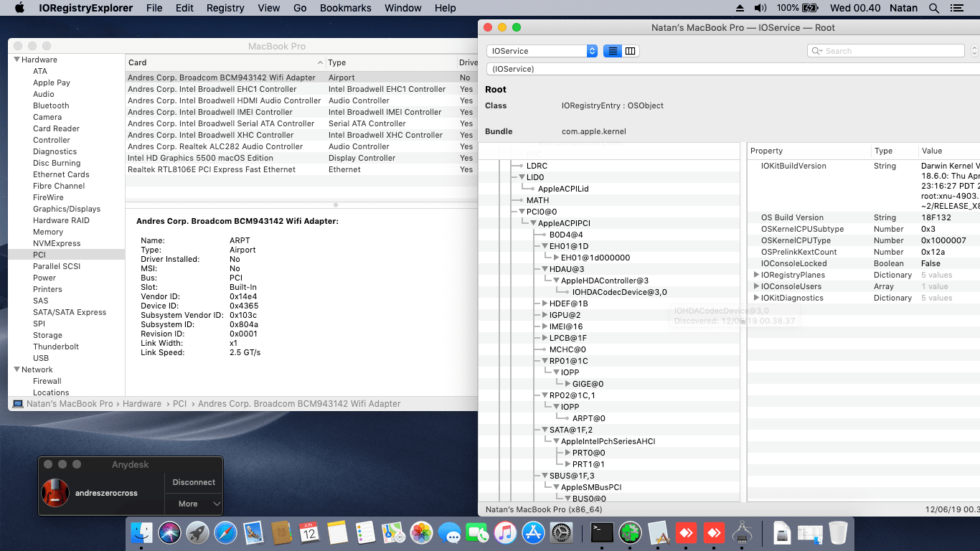Select OS Build Version property row
The width and height of the screenshot is (980, 551).
863,217
